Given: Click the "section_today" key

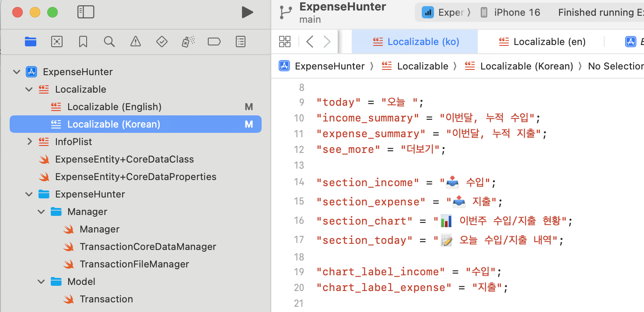Looking at the screenshot, I should pyautogui.click(x=364, y=240).
